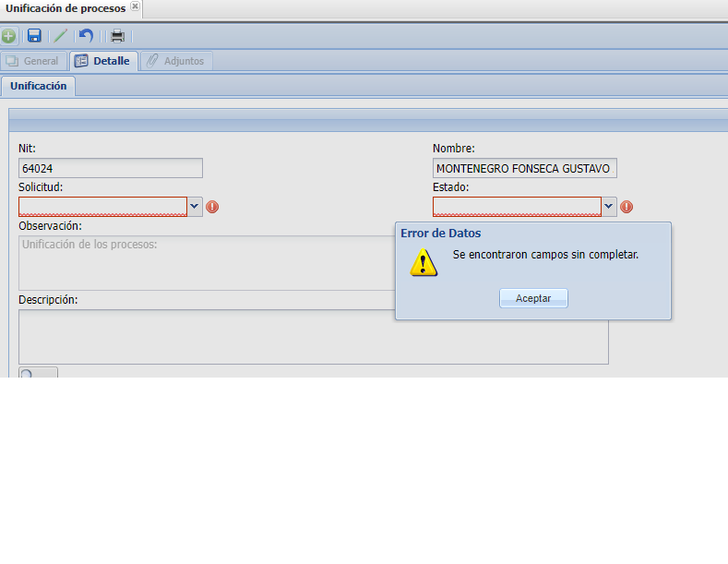Click the Solicitud field error icon
Image resolution: width=728 pixels, height=564 pixels.
[x=212, y=207]
